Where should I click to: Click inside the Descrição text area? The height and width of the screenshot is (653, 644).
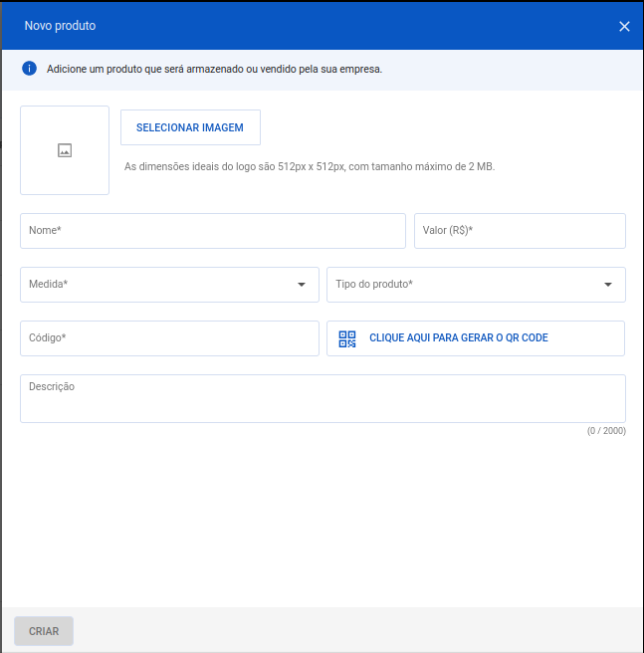322,403
